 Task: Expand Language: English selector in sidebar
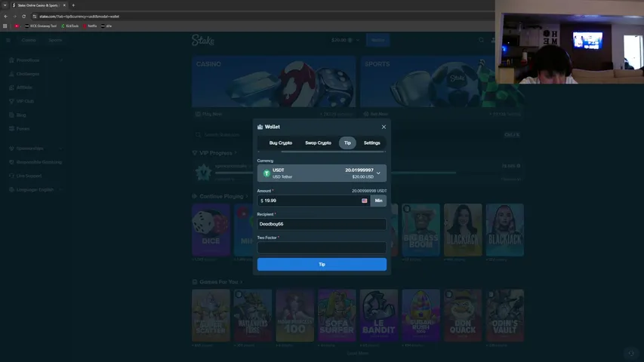click(x=35, y=189)
